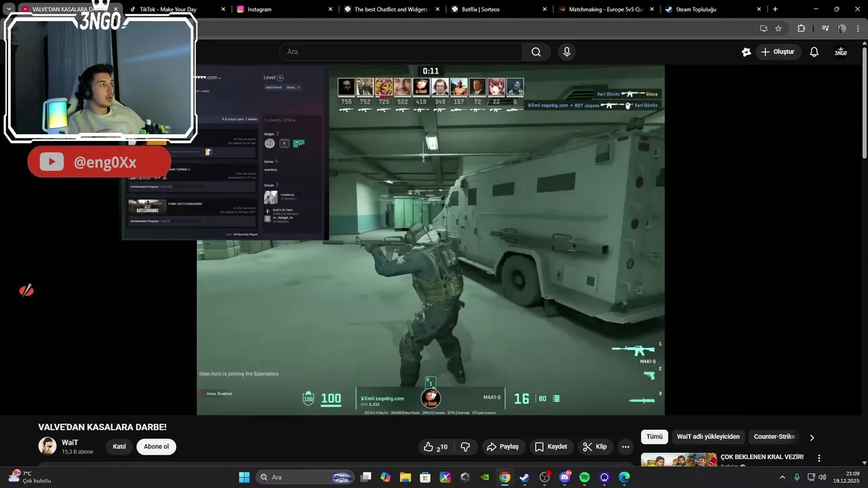Close the TikTok tab
This screenshot has height=488, width=868.
223,9
